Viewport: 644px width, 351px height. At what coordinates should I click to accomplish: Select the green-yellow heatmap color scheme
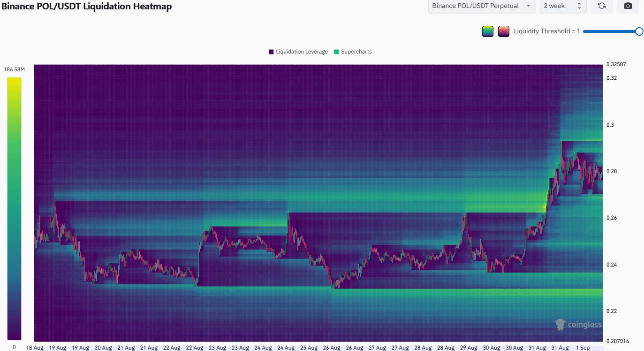point(487,31)
